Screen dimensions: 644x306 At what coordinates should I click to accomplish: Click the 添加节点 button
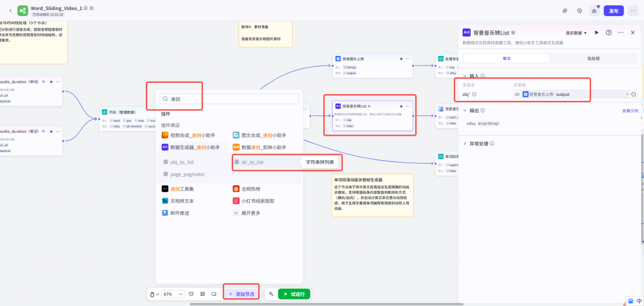click(x=241, y=294)
